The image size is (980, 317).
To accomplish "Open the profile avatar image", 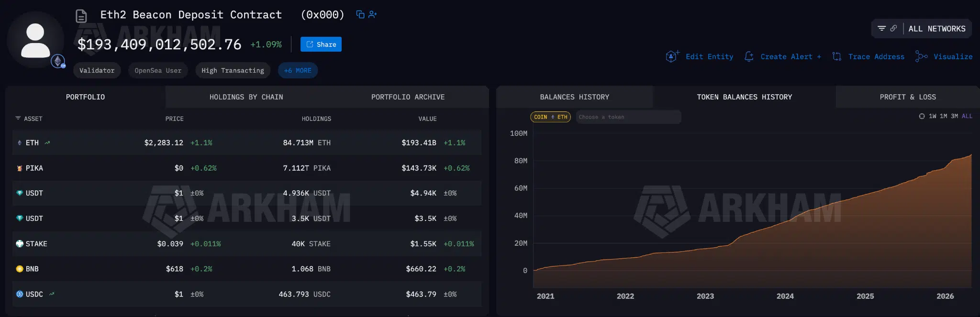I will 35,40.
